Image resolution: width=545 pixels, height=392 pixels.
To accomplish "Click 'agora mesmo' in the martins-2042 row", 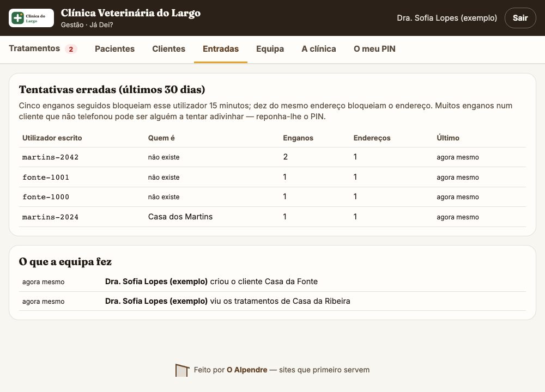I will [x=457, y=157].
